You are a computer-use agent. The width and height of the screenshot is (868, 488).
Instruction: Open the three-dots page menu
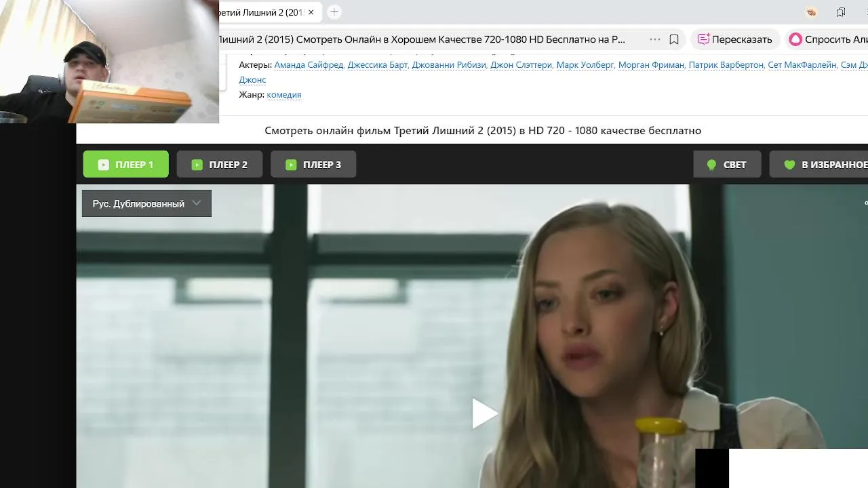pos(654,39)
